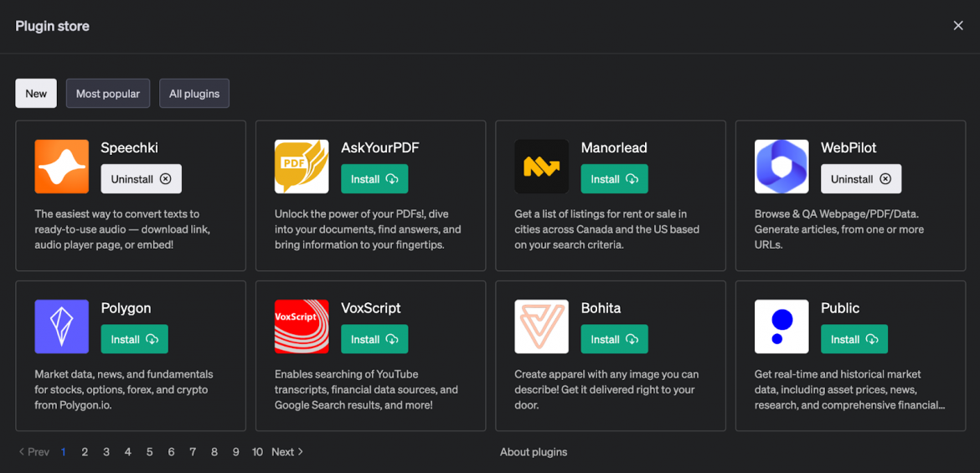Go to the Next page of plugins
This screenshot has height=473, width=980.
pos(287,452)
